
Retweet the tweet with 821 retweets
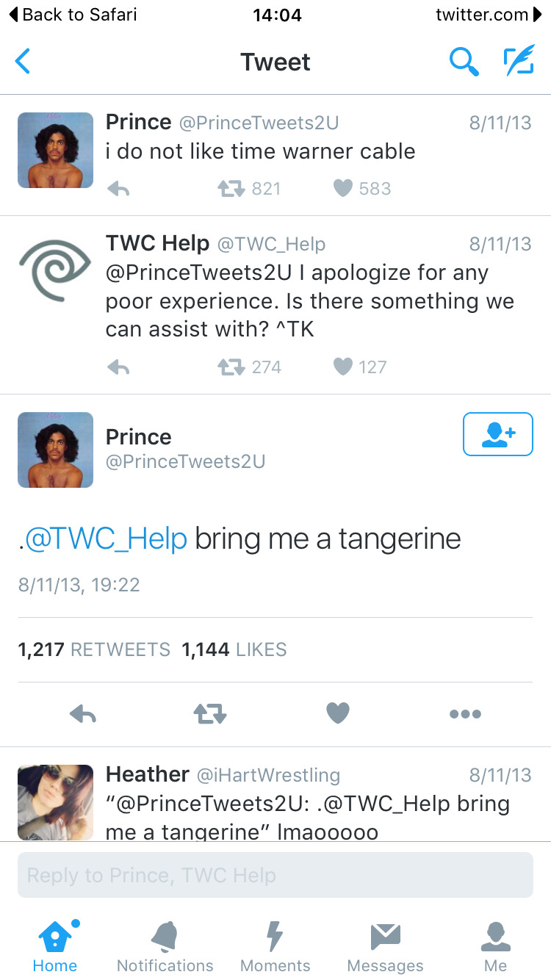point(250,189)
